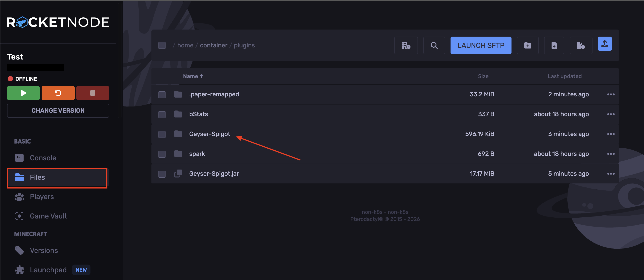This screenshot has width=644, height=280.
Task: Open options menu for Geyser-Spigot folder
Action: point(611,134)
